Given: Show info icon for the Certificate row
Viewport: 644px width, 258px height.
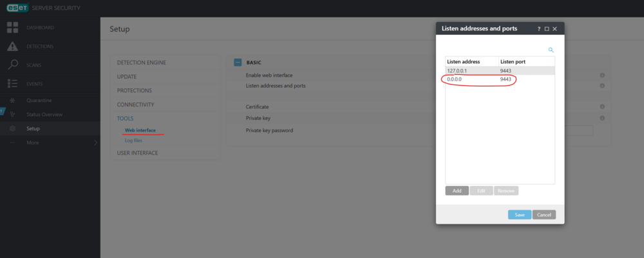Looking at the screenshot, I should click(602, 106).
